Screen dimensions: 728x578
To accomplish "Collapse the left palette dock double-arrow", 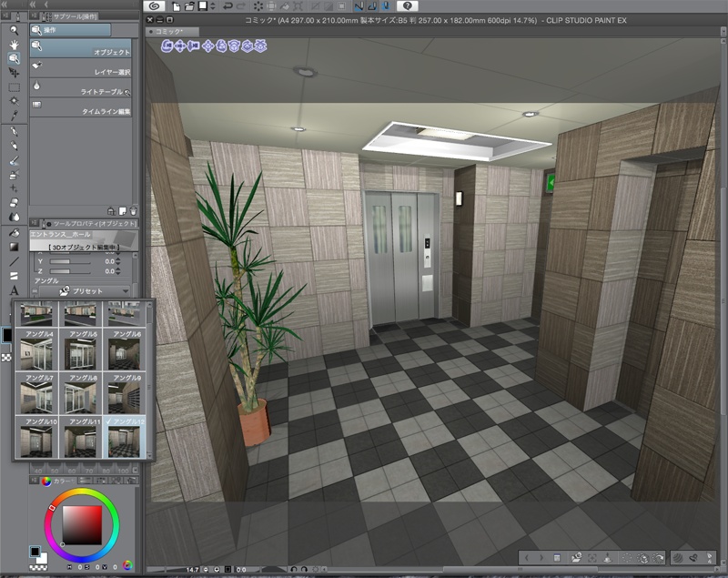I will pos(5,5).
